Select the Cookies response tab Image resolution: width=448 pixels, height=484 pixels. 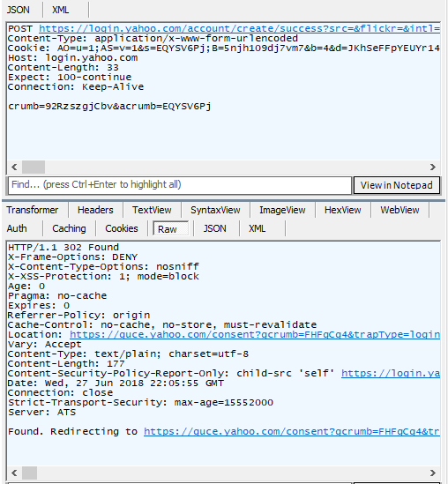pos(122,228)
